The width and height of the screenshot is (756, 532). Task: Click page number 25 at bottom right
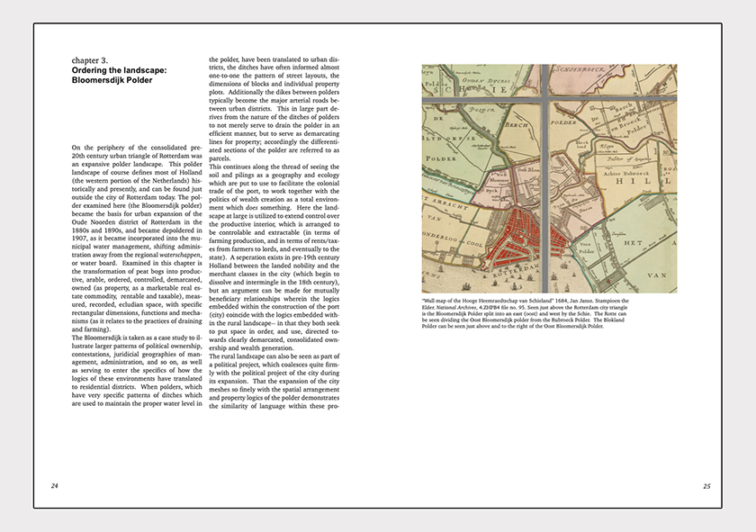[706, 485]
